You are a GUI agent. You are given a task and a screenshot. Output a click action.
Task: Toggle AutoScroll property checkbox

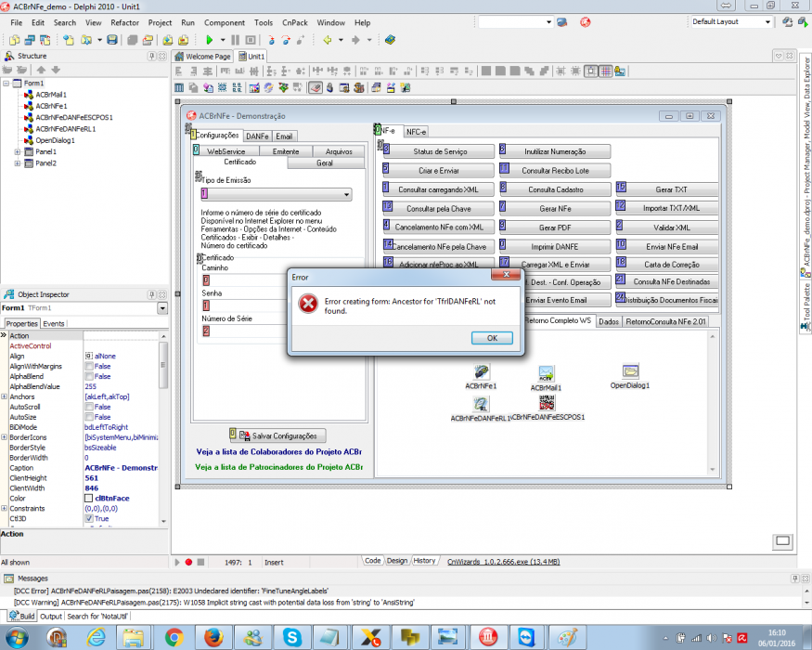(x=89, y=407)
